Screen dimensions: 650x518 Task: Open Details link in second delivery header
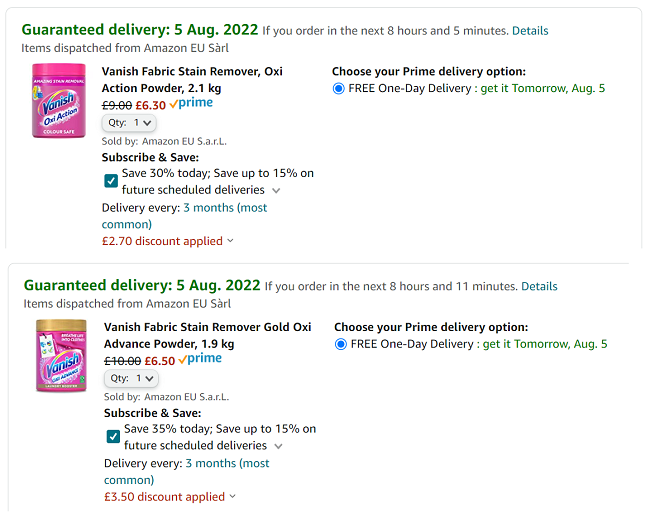point(539,286)
